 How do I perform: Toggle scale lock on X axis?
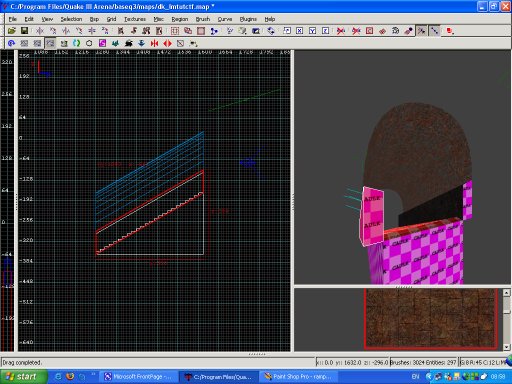pyautogui.click(x=300, y=31)
